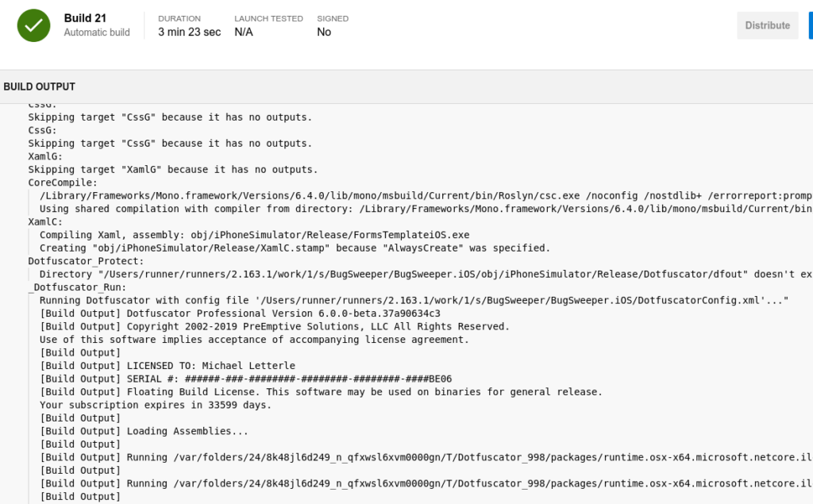The width and height of the screenshot is (813, 504).
Task: Click "Your subscription expires in 33599 days."
Action: pyautogui.click(x=156, y=405)
